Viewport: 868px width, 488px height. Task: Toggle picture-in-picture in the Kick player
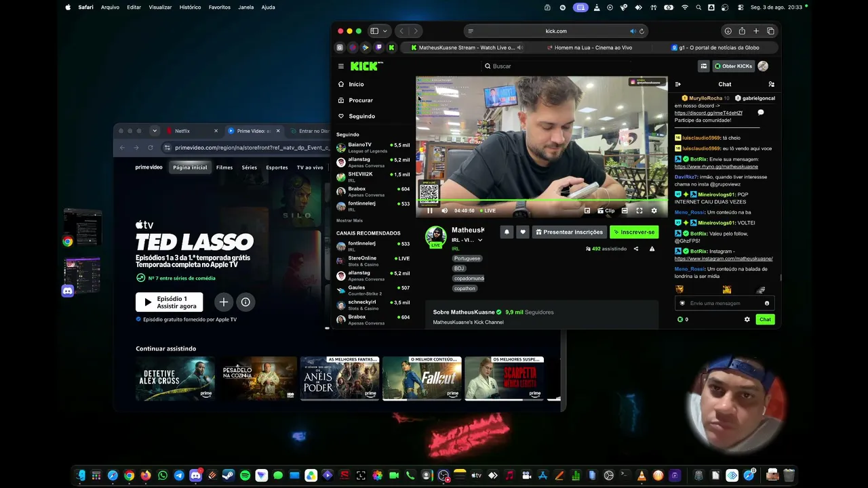click(587, 211)
